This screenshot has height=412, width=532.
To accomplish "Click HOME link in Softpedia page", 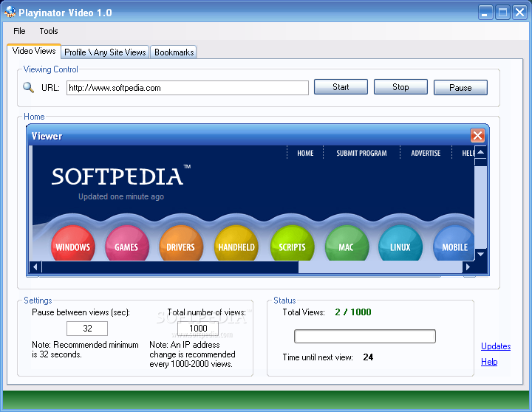I will (305, 154).
